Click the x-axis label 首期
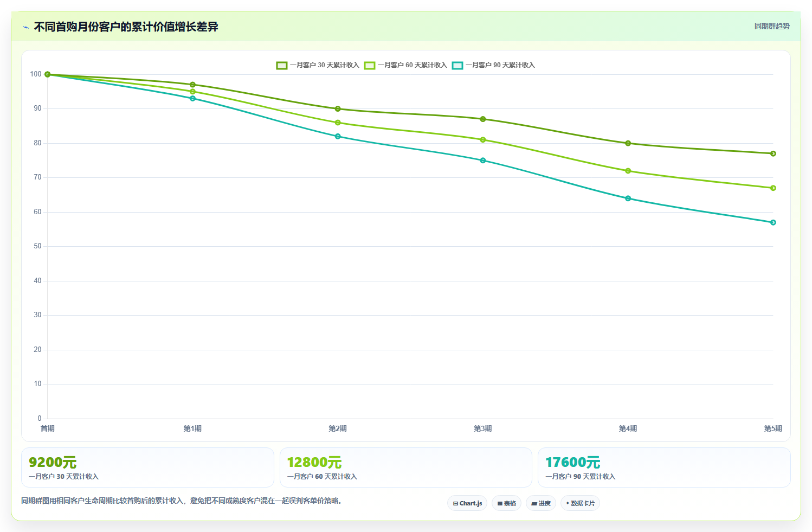This screenshot has width=812, height=532. [x=48, y=428]
